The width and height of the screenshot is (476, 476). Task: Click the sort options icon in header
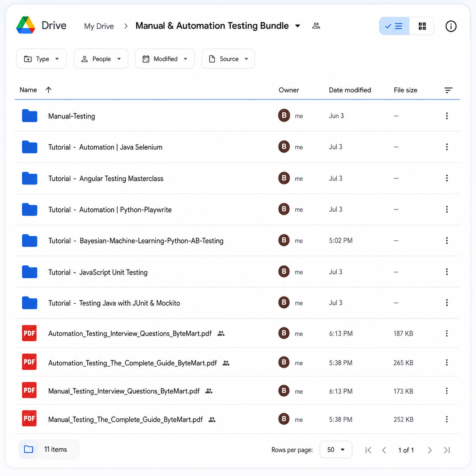tap(448, 90)
